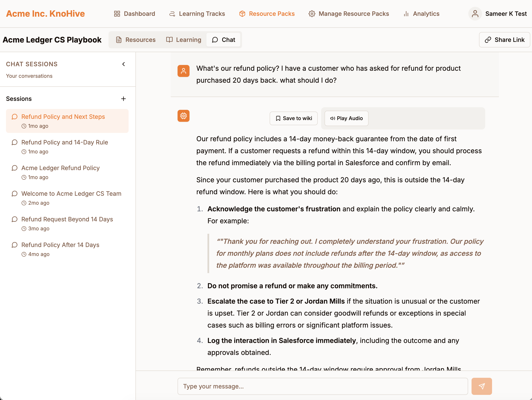Image resolution: width=532 pixels, height=400 pixels.
Task: Open the Refund Policy and Next Steps session
Action: pyautogui.click(x=67, y=121)
